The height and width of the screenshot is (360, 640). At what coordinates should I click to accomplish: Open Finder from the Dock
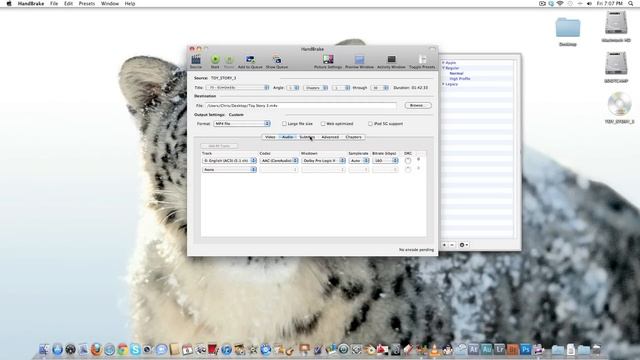click(x=44, y=350)
